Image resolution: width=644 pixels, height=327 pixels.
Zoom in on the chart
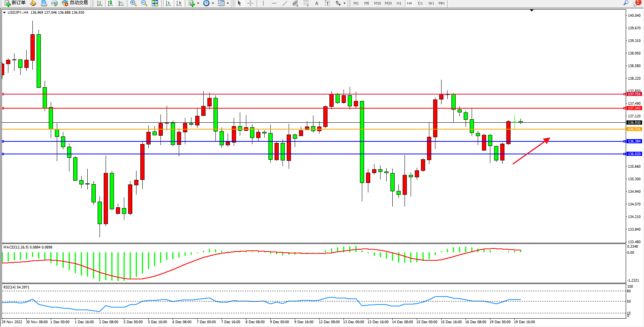click(x=133, y=3)
